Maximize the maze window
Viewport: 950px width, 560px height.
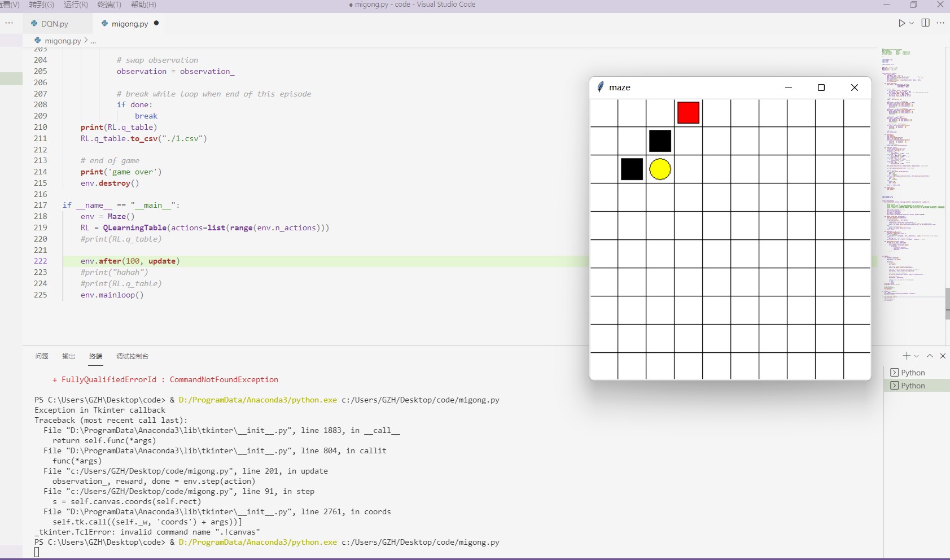tap(821, 88)
